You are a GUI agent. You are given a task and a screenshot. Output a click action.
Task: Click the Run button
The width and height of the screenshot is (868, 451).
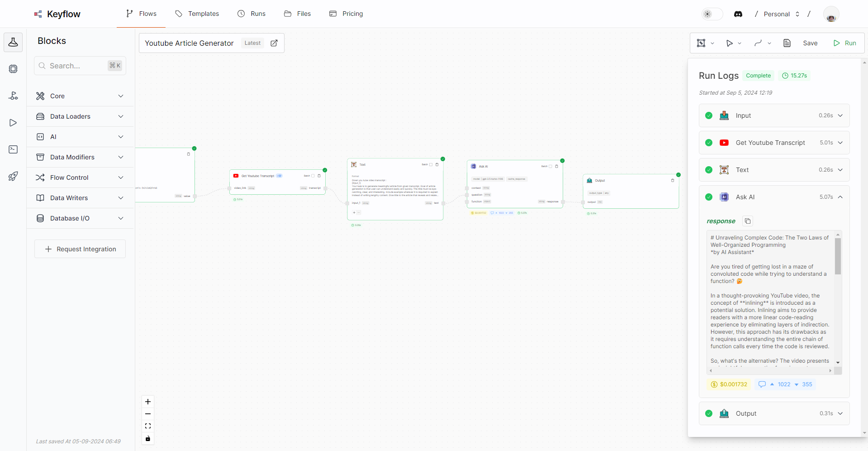pos(845,43)
